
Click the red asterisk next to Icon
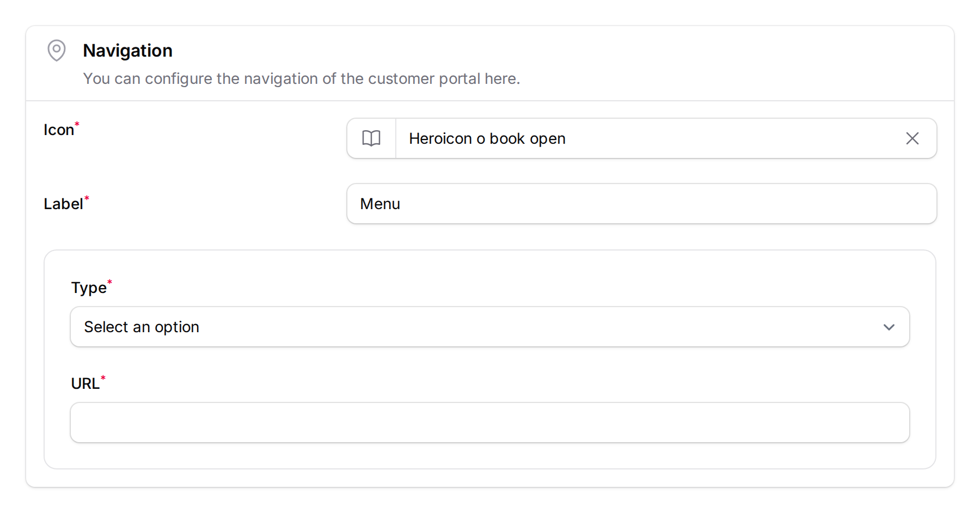click(x=77, y=124)
